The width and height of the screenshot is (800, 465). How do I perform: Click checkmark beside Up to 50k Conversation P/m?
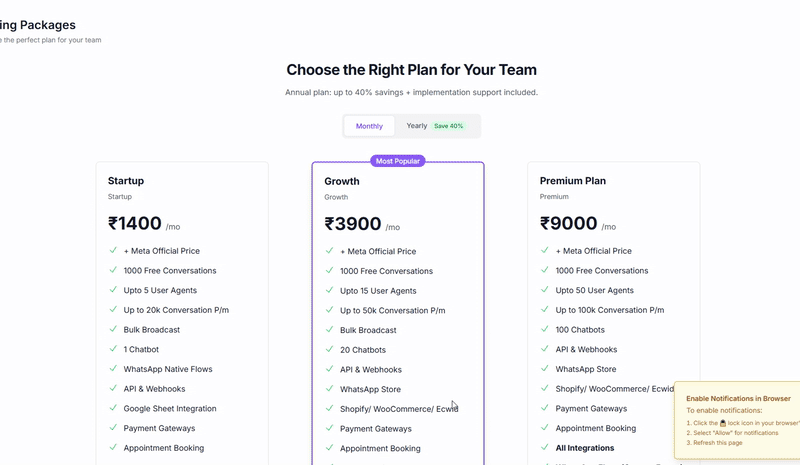[329, 310]
